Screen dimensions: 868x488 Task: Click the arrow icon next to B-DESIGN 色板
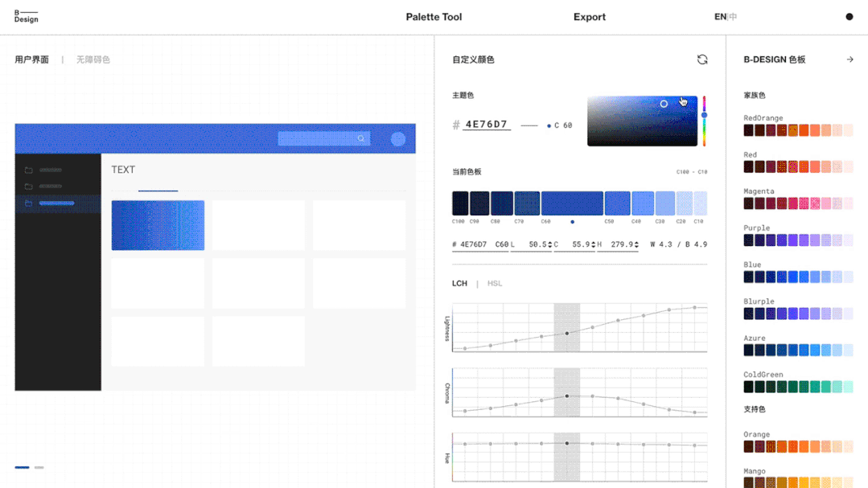pos(849,59)
